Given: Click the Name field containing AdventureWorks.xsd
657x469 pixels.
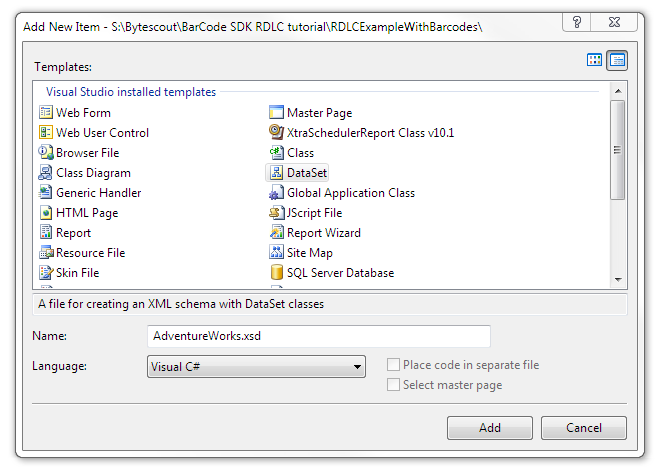Looking at the screenshot, I should point(319,336).
